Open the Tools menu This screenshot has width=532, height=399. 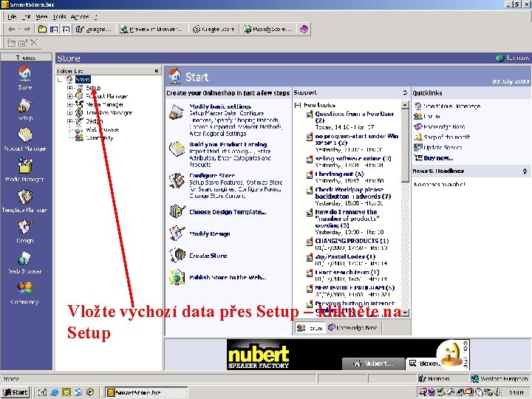click(59, 16)
